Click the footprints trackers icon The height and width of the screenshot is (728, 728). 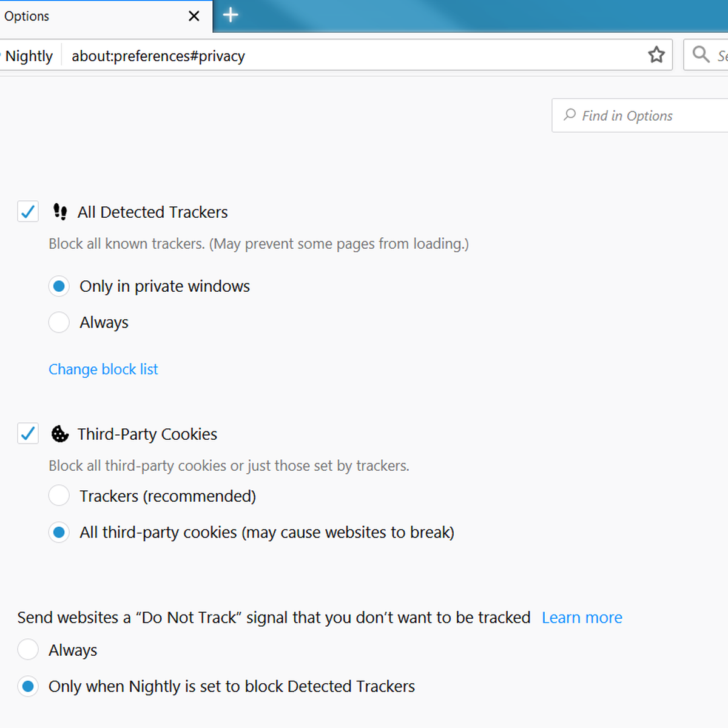[60, 212]
